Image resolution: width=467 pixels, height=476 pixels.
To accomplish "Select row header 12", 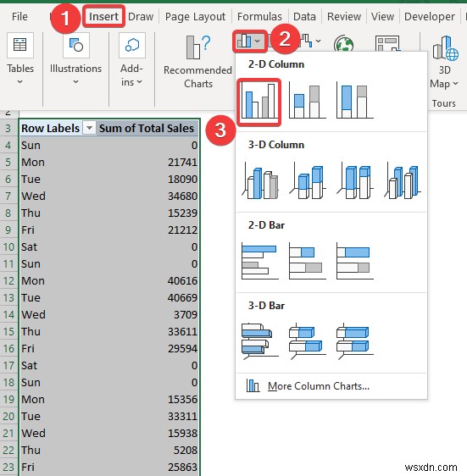I will point(8,280).
